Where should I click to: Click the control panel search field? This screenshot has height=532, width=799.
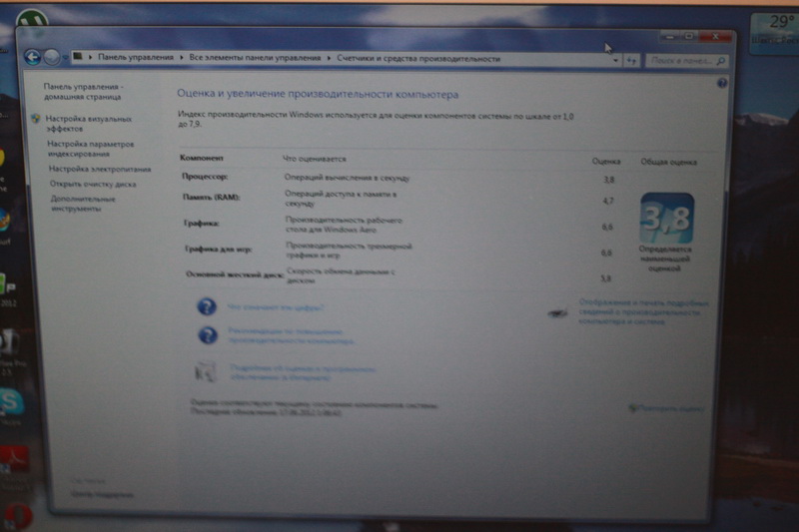click(686, 61)
